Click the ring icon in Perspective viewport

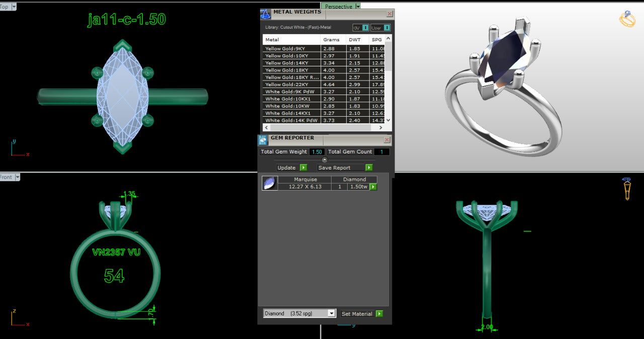pyautogui.click(x=627, y=19)
